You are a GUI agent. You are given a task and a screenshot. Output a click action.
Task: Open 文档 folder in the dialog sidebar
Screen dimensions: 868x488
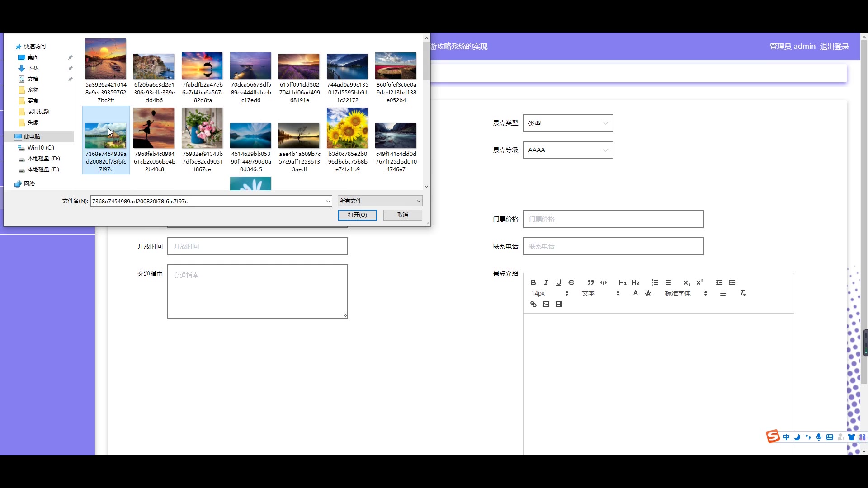(33, 79)
